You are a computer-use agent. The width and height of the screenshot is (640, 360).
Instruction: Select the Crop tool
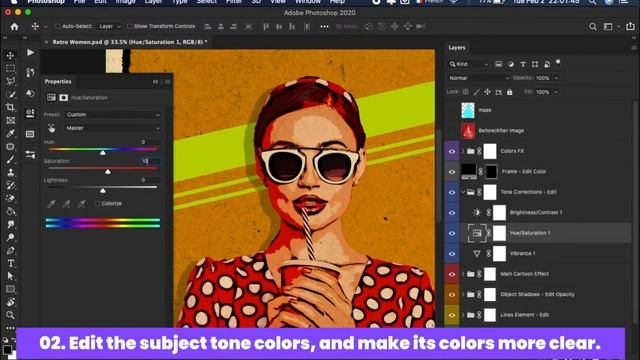click(11, 107)
